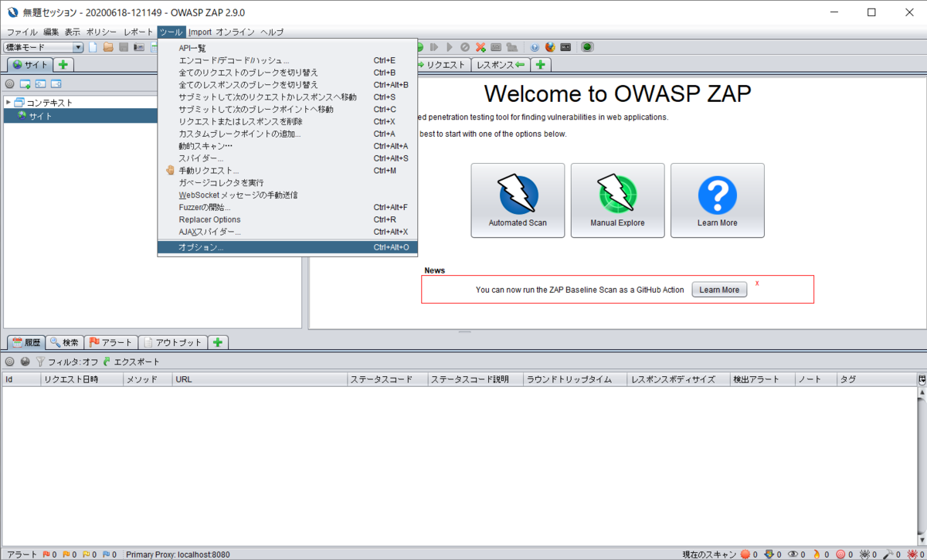Screen dimensions: 927x560
Task: Click the Open Session folder icon
Action: [108, 48]
